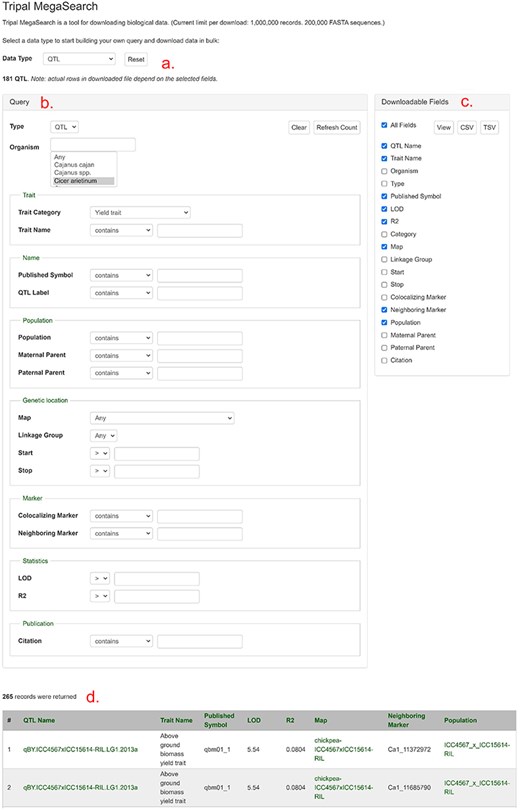Screen dimensions: 520x810
Task: Click the Clear button
Action: coord(299,127)
